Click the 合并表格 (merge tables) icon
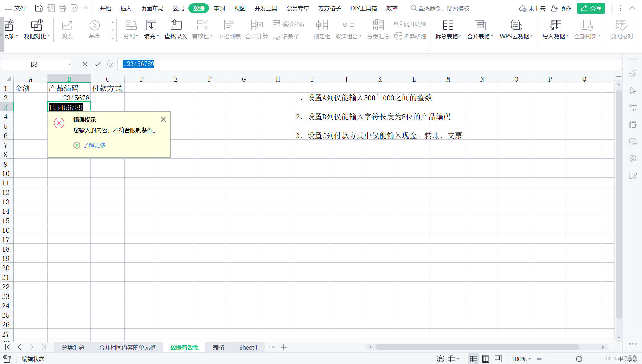 [480, 25]
